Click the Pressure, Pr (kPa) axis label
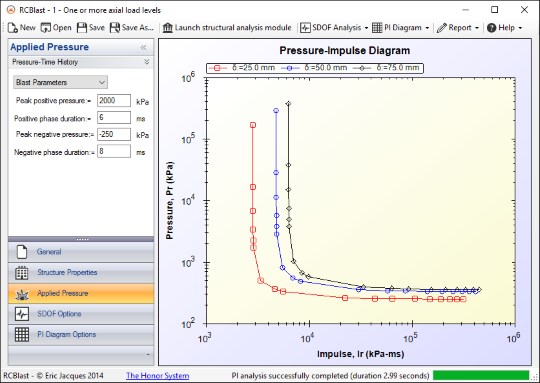540x383 pixels. point(169,200)
